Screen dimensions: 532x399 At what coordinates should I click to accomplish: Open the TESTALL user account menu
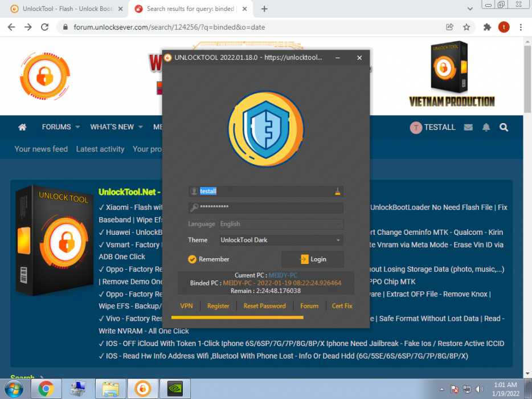point(432,127)
